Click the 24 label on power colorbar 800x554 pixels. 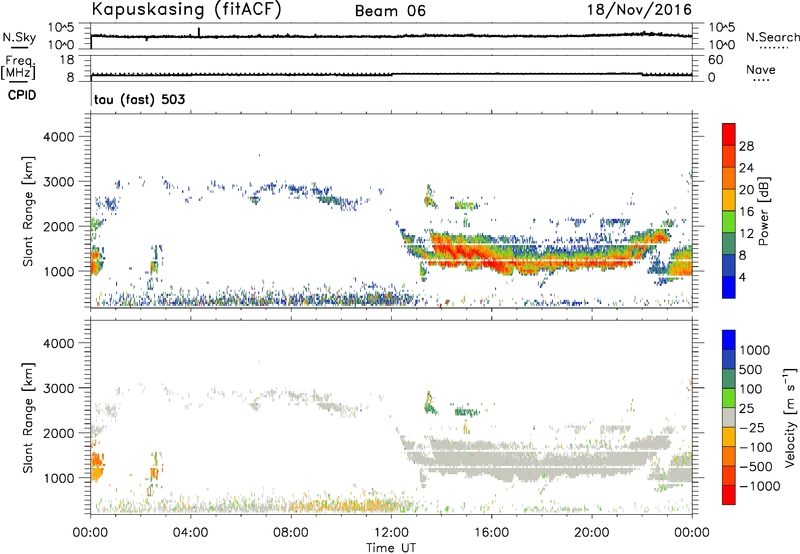pos(746,168)
